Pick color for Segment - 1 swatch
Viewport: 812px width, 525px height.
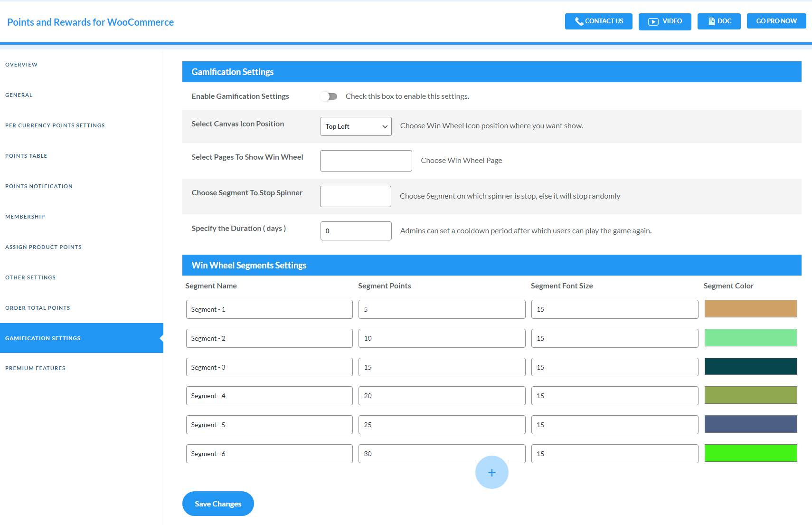[751, 308]
